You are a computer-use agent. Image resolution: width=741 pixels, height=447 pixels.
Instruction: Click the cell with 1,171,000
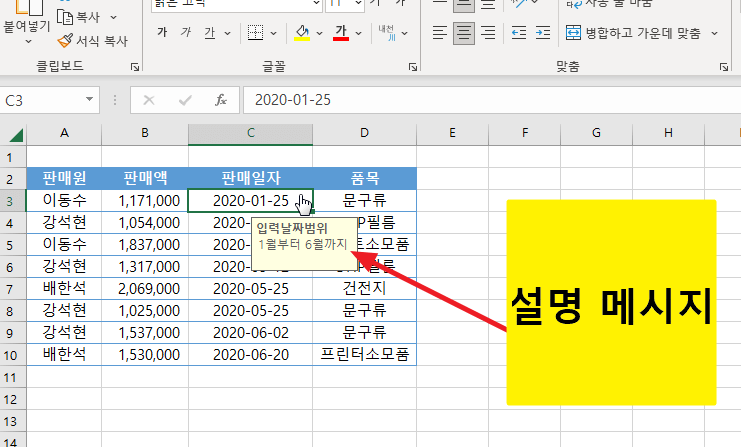click(x=145, y=200)
